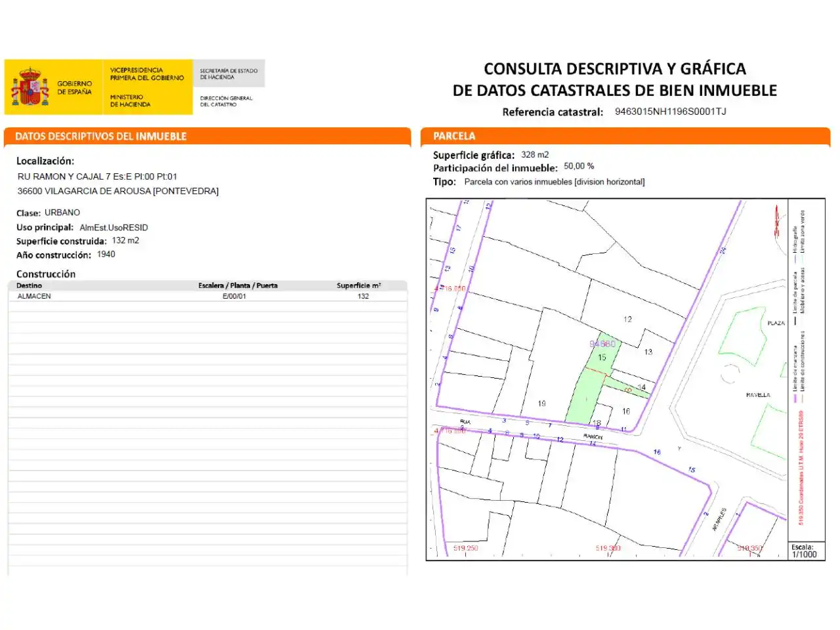
Task: Click the "Destino" column header
Action: tap(29, 285)
